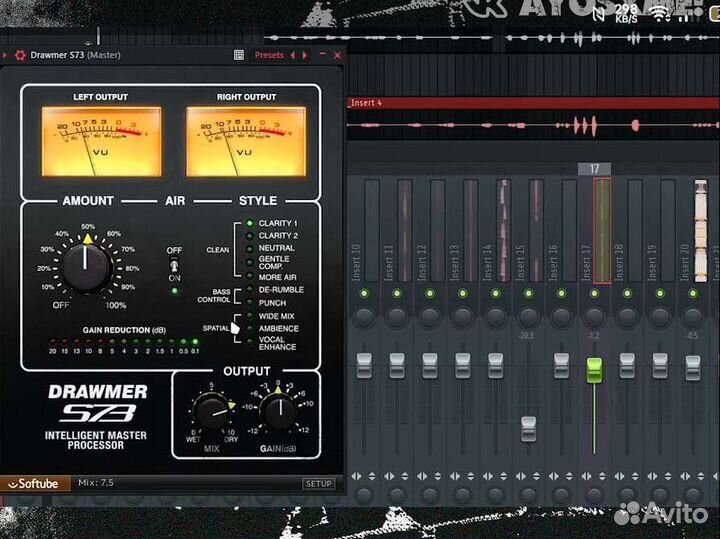Click Insert 19 pan knob
This screenshot has height=539, width=720.
660,317
